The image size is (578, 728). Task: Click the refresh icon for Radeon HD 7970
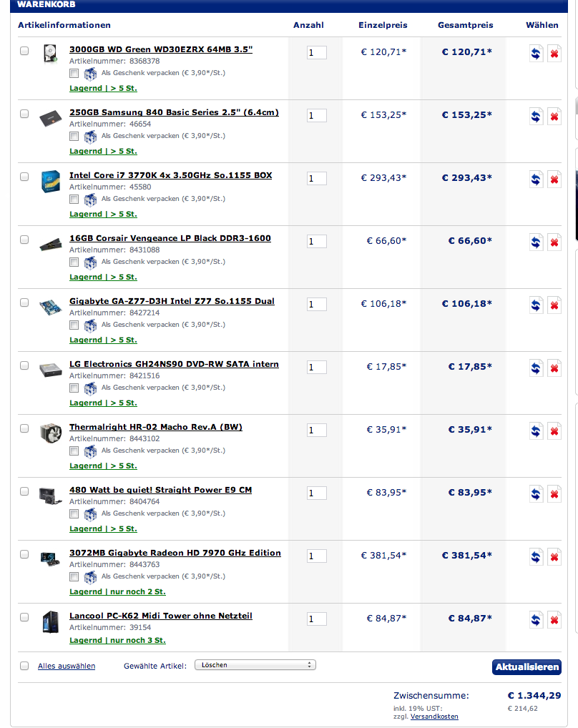pyautogui.click(x=536, y=557)
